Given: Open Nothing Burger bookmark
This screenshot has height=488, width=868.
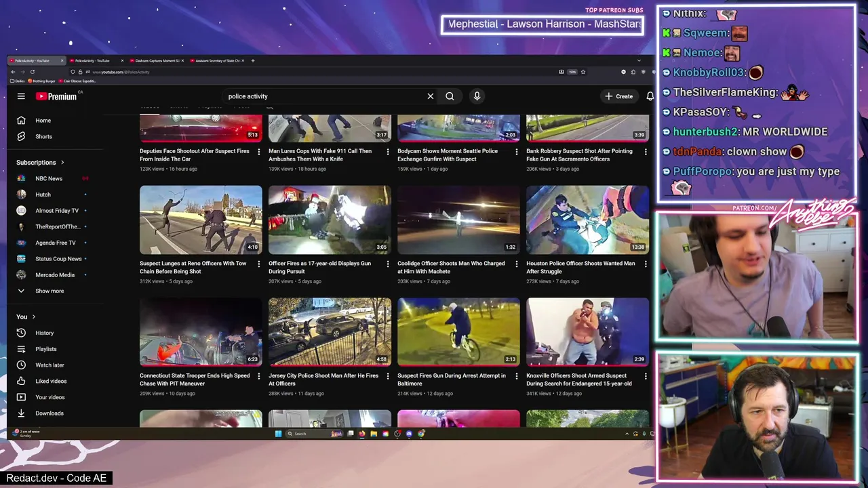Looking at the screenshot, I should pos(41,81).
